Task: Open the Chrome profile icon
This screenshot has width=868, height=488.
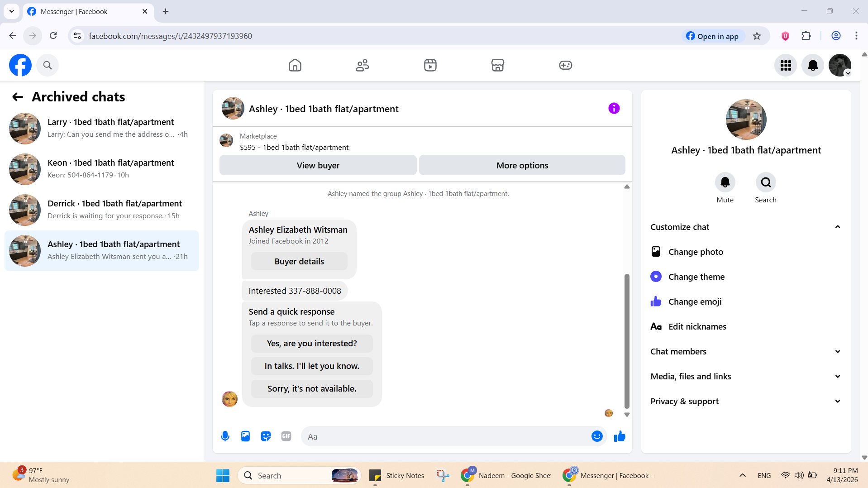Action: pos(836,36)
